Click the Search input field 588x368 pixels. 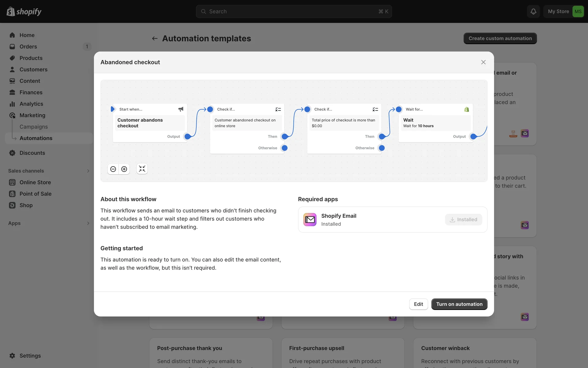294,11
